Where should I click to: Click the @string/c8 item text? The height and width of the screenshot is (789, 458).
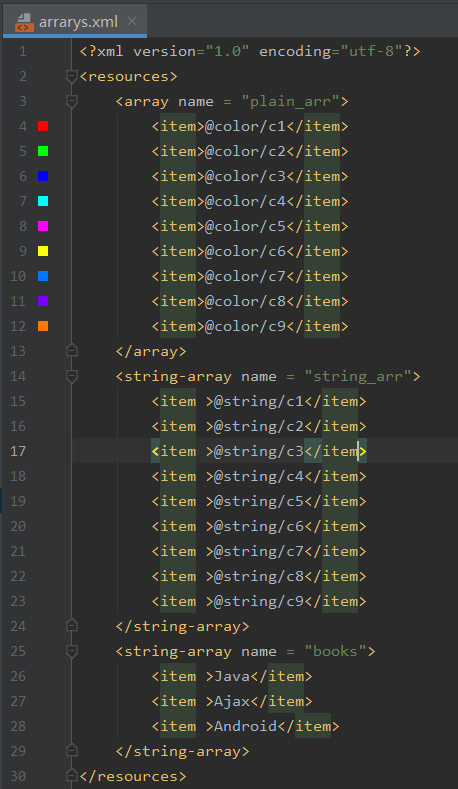(x=259, y=576)
